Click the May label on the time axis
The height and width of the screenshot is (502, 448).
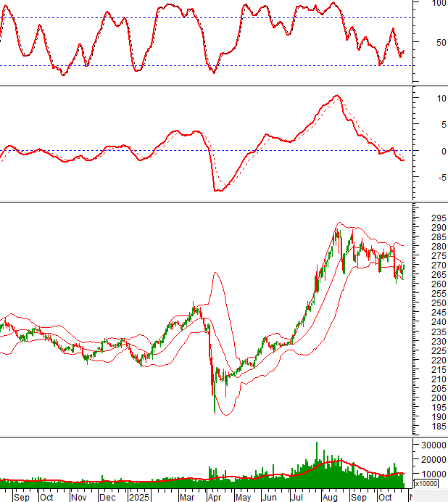pos(242,498)
